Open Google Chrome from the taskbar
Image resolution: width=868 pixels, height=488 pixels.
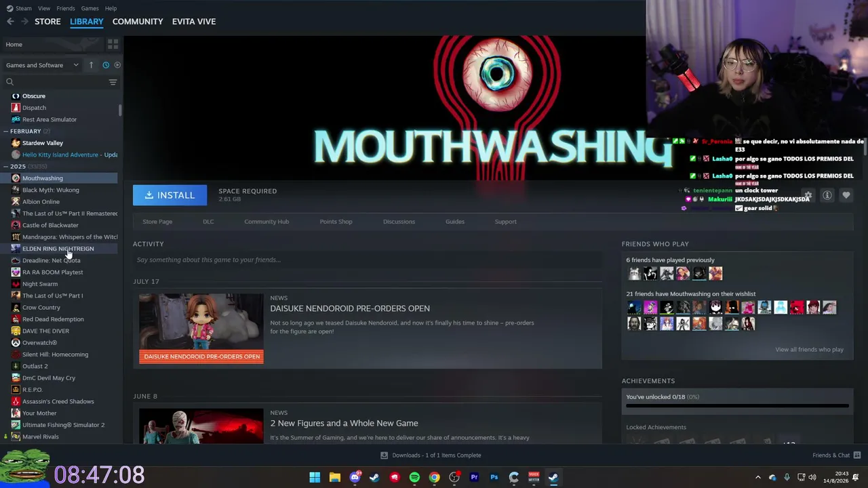click(x=435, y=477)
